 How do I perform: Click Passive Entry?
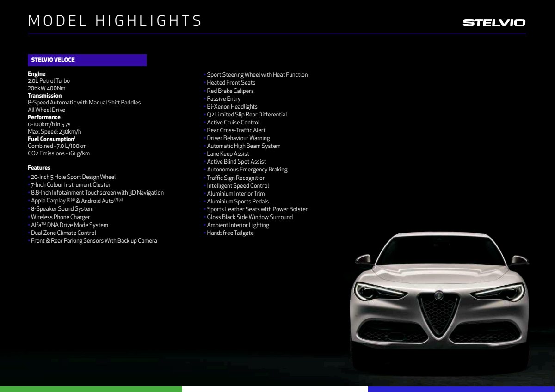point(224,99)
